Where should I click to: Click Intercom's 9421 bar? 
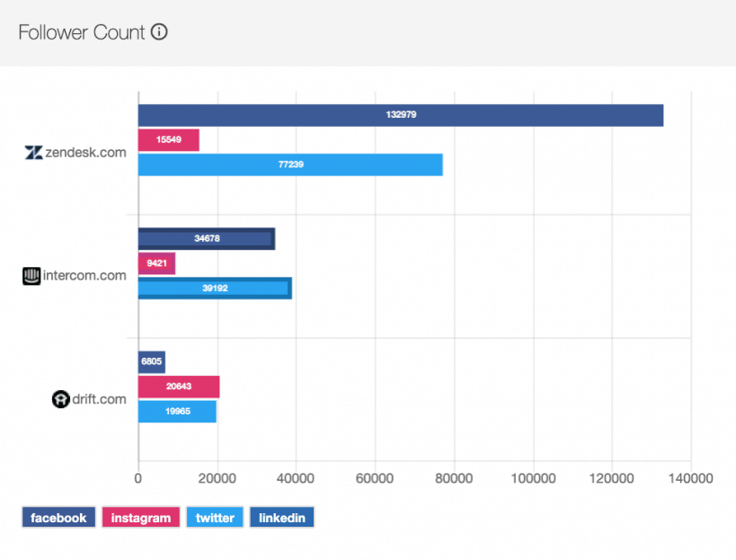(x=156, y=263)
